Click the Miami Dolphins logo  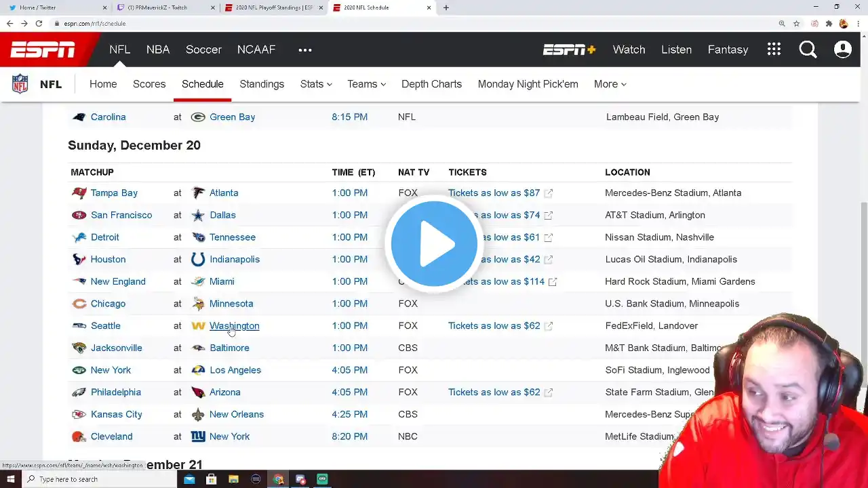[198, 281]
